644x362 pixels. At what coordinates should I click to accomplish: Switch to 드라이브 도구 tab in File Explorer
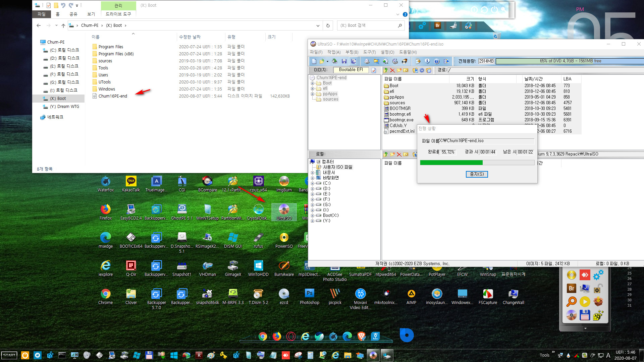118,14
